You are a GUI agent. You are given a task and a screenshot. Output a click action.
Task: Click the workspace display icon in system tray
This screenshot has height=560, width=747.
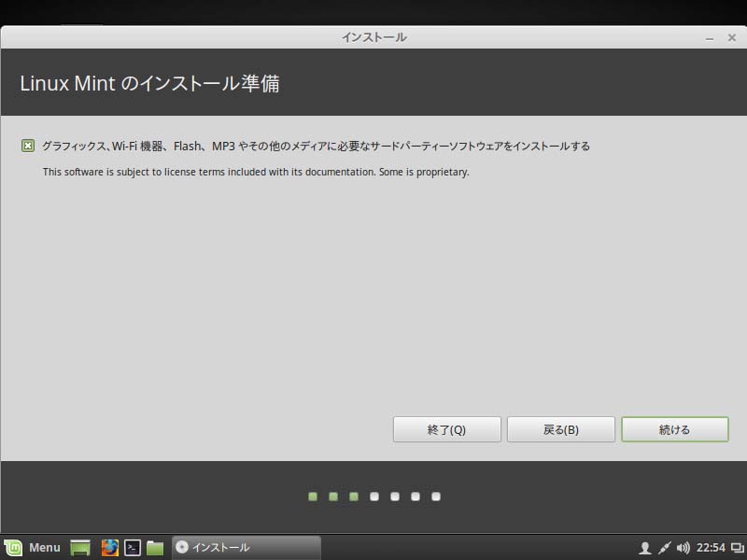click(x=737, y=548)
